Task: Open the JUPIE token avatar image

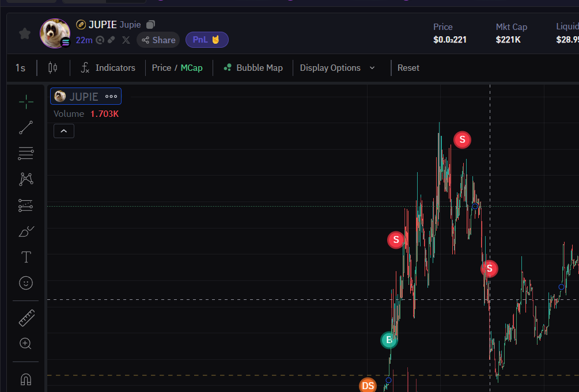Action: click(x=55, y=33)
